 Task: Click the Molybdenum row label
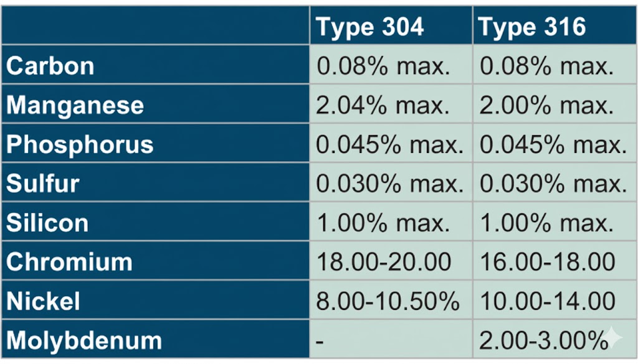tap(84, 340)
